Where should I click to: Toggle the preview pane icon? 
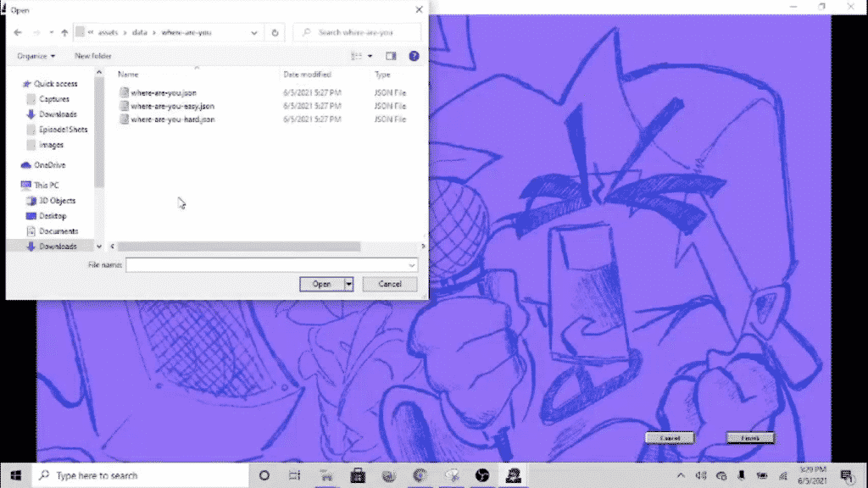[x=391, y=56]
